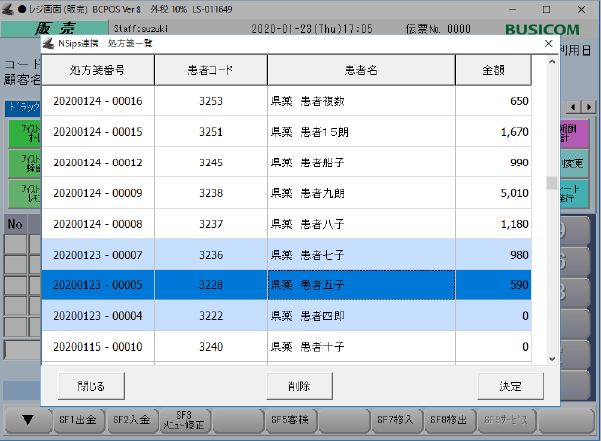Select prescription row 20200124 - 00016
Viewport: 601px width, 441px height.
[97, 101]
